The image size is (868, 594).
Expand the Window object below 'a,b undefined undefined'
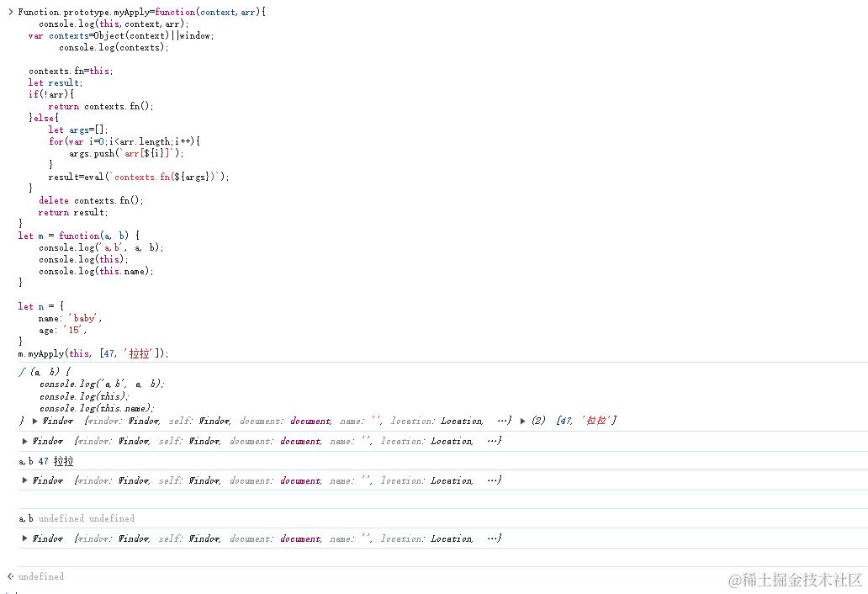25,538
